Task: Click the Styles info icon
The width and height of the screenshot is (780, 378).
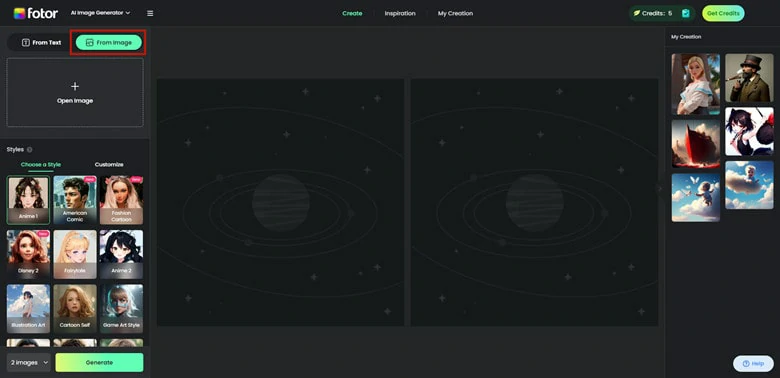Action: [x=29, y=150]
